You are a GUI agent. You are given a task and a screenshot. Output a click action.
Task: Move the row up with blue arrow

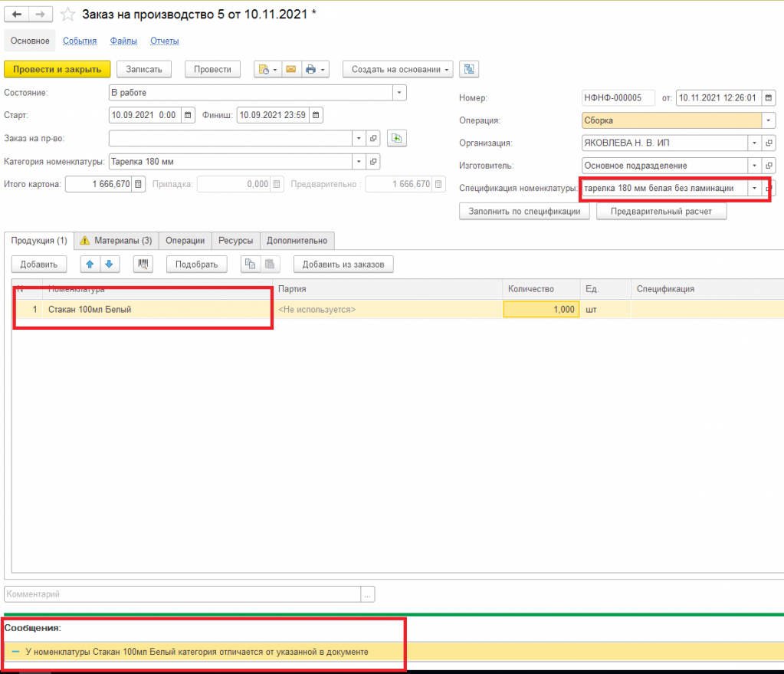(x=90, y=265)
